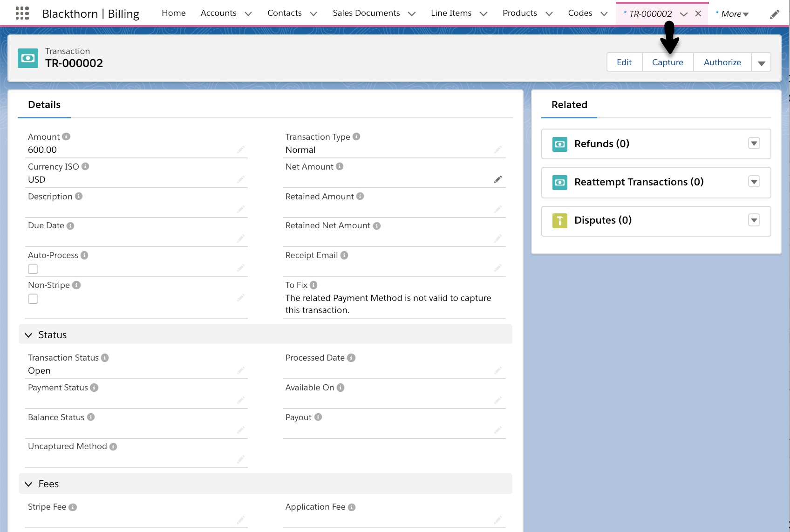This screenshot has width=790, height=532.
Task: Click the Amount value 600.00
Action: tap(42, 150)
